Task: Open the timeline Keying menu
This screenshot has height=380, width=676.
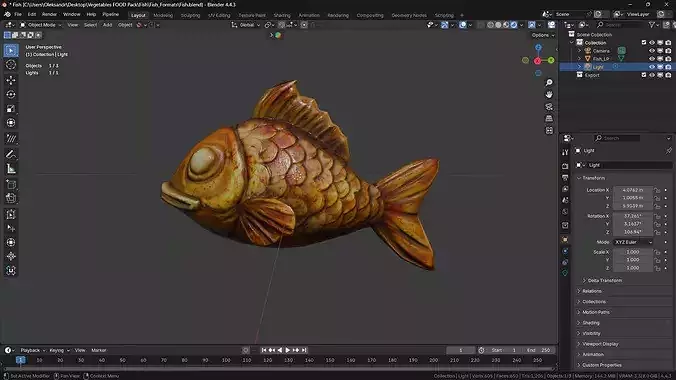Action: (59, 350)
